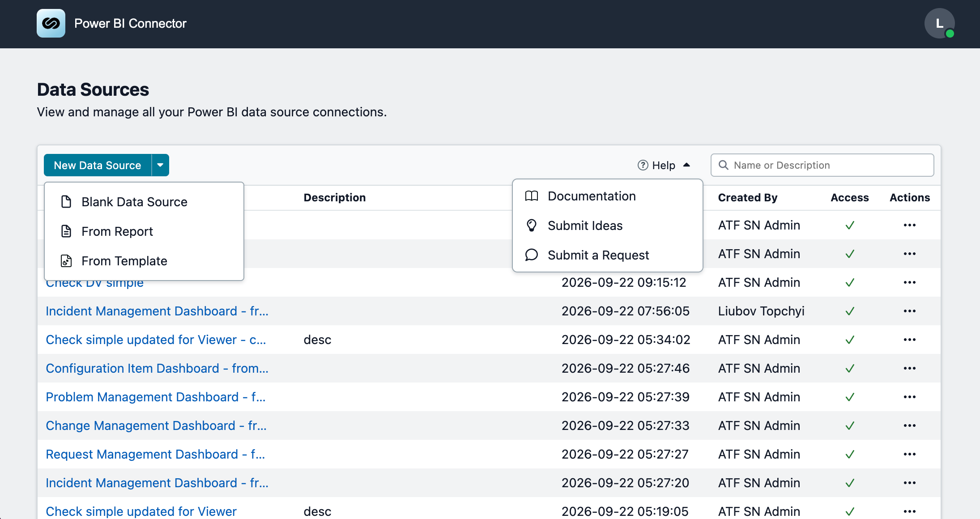980x519 pixels.
Task: Click the Created By column header
Action: click(748, 197)
